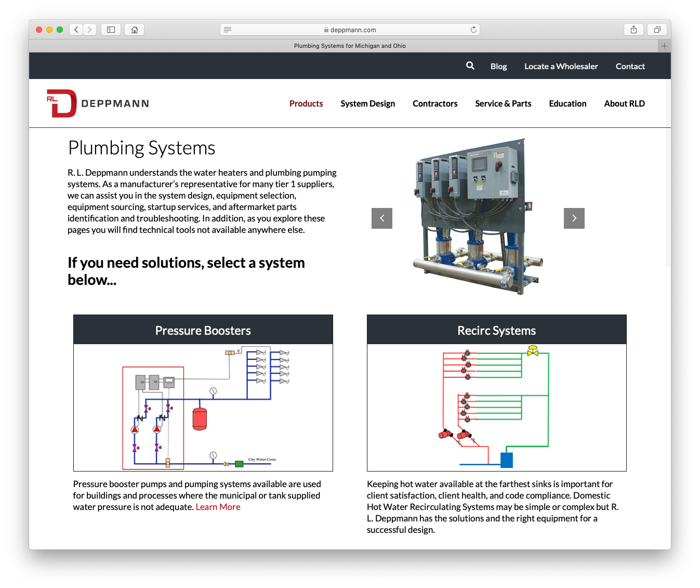Click the Recirc Systems heading

pyautogui.click(x=497, y=330)
